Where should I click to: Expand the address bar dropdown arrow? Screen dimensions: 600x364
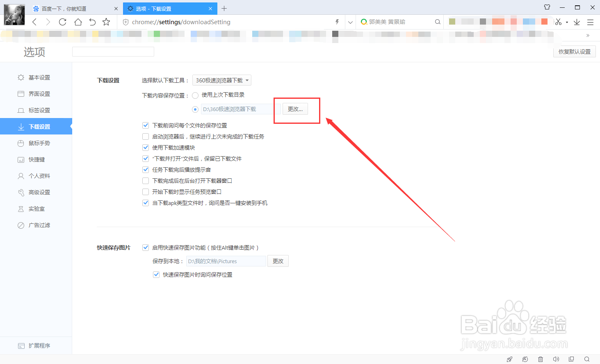click(350, 22)
